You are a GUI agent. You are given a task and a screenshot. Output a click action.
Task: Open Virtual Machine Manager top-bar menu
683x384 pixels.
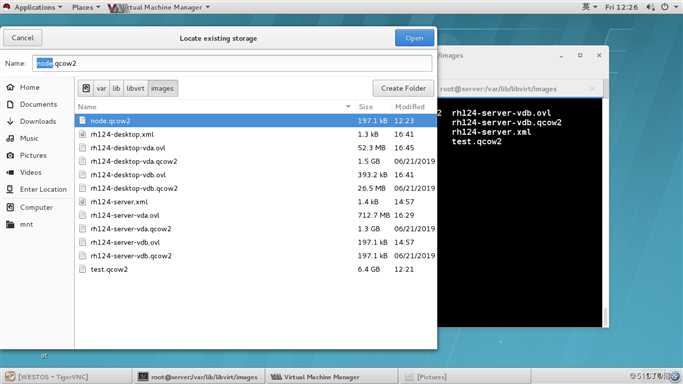click(159, 7)
